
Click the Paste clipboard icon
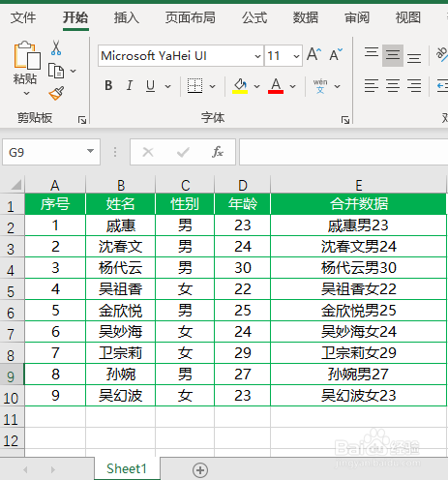[26, 55]
